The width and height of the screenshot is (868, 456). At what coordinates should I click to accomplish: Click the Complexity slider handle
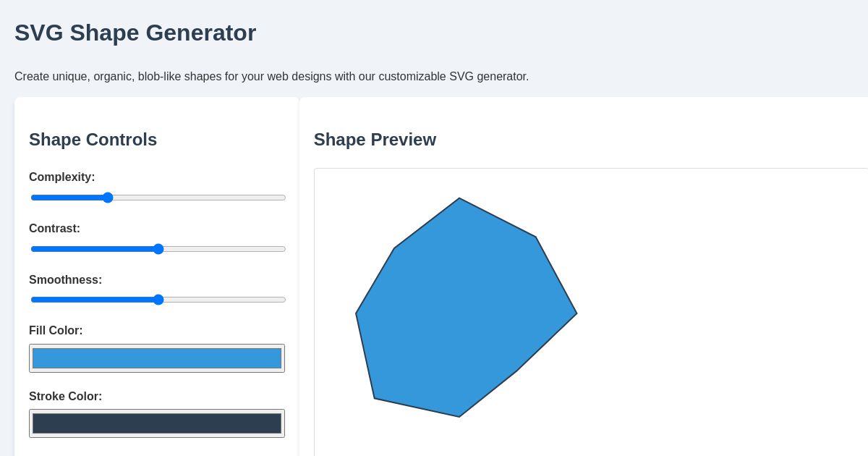[108, 198]
